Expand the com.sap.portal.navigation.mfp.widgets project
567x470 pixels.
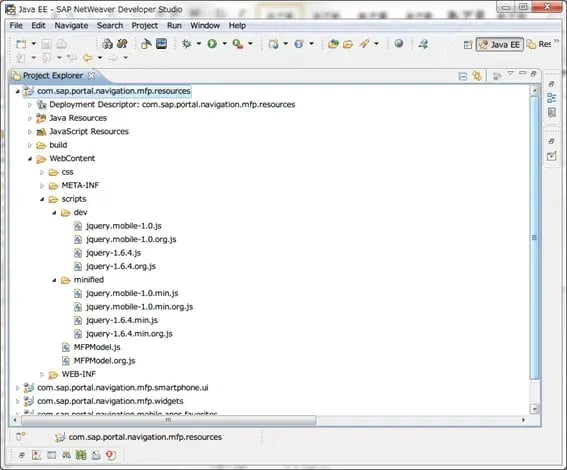(17, 401)
